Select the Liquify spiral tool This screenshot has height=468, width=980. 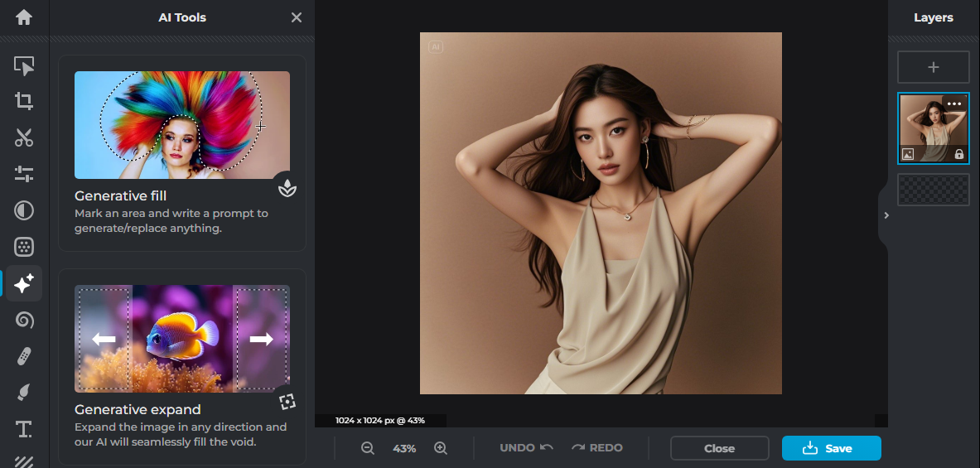[x=24, y=321]
